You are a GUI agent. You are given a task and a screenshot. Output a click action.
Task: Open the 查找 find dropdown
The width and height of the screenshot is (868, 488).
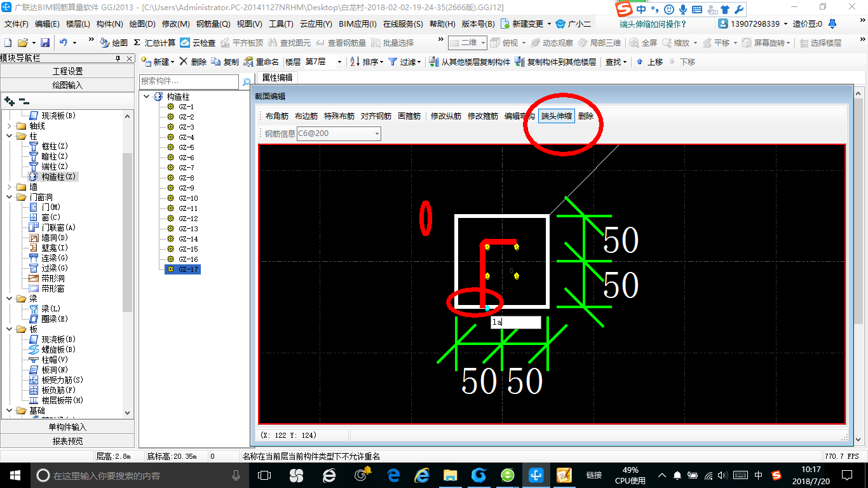pos(616,62)
